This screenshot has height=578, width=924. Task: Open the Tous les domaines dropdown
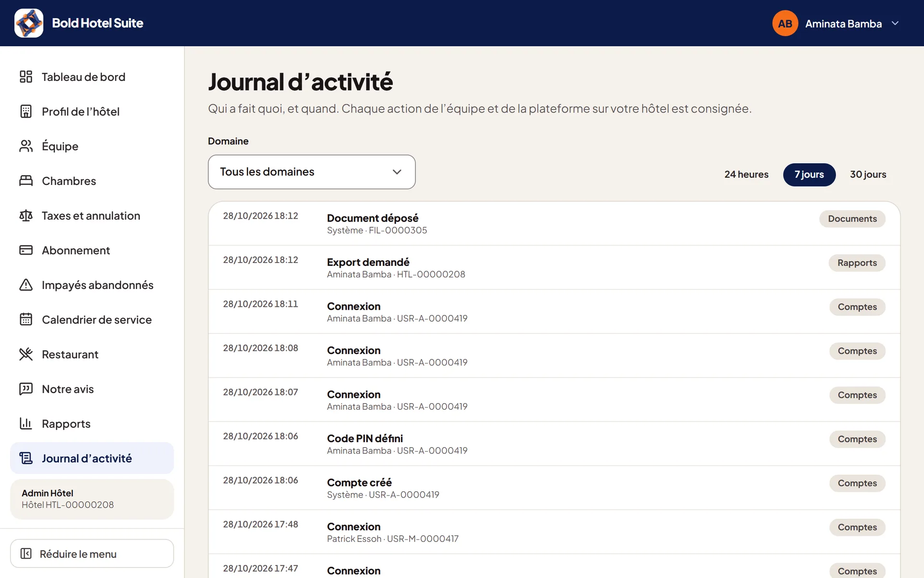(311, 172)
